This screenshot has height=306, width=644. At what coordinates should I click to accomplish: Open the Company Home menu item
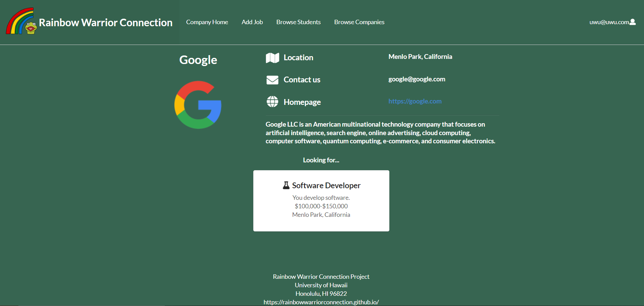pos(207,22)
